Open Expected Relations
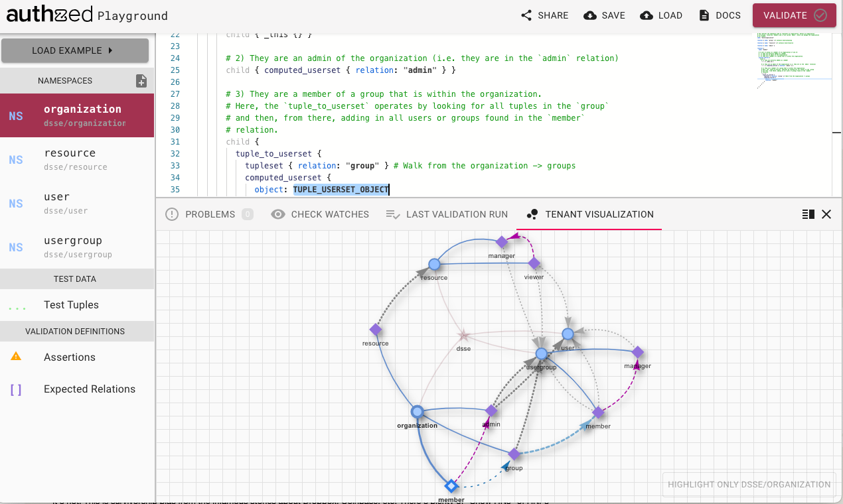 point(77,389)
